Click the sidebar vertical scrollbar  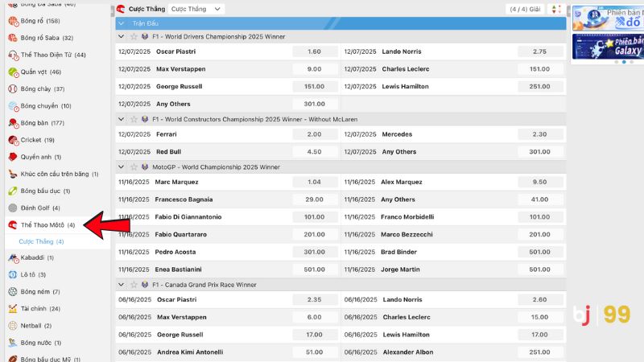point(113,10)
